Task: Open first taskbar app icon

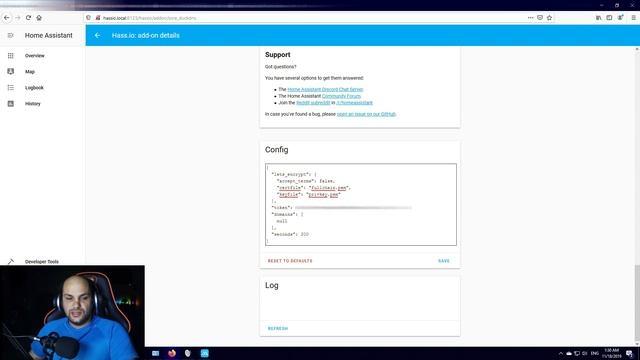Action: [x=156, y=353]
